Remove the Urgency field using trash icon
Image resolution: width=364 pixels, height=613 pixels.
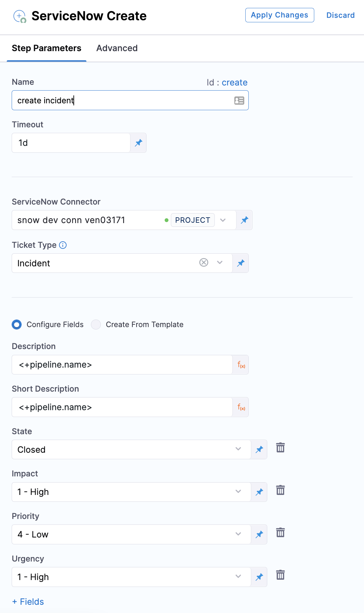click(280, 575)
